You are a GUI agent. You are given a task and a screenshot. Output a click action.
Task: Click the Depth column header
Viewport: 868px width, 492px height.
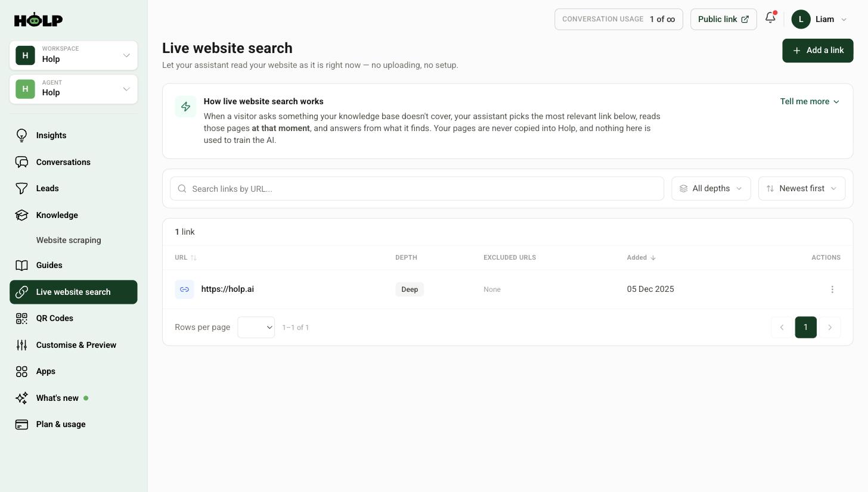[x=406, y=258]
